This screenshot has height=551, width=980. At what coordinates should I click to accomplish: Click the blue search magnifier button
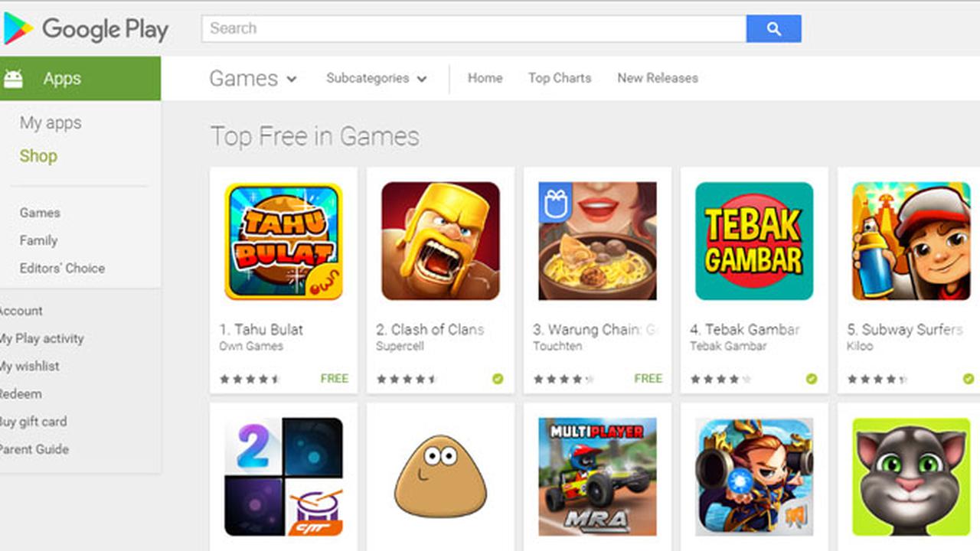tap(773, 28)
